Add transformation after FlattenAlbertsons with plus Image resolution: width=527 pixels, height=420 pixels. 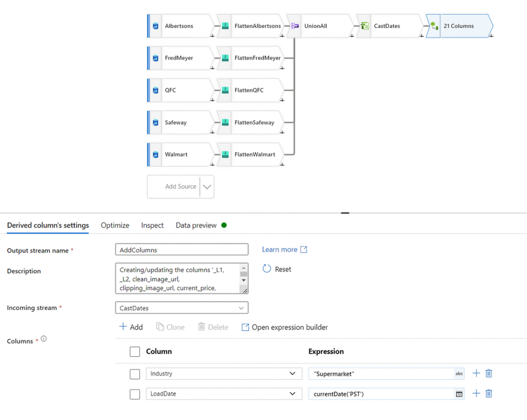pyautogui.click(x=282, y=36)
